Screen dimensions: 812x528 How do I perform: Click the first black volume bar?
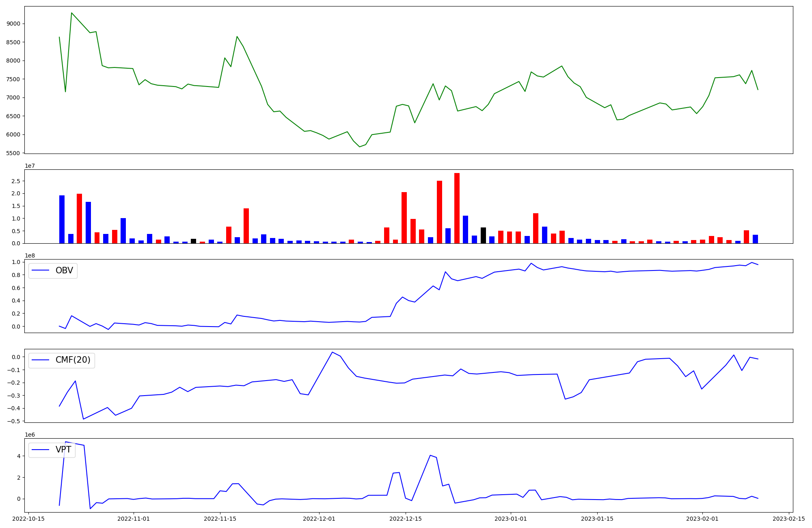pyautogui.click(x=193, y=241)
